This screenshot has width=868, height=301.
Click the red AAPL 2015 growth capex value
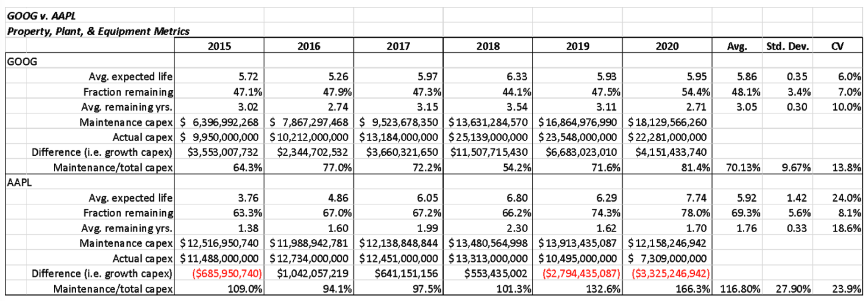(x=227, y=273)
